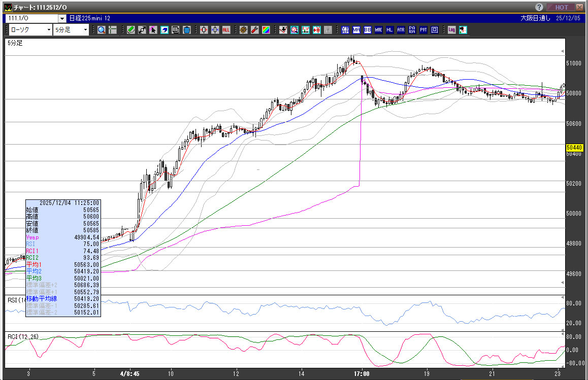Image resolution: width=588 pixels, height=380 pixels.
Task: Click the HL indicator button
Action: click(390, 30)
